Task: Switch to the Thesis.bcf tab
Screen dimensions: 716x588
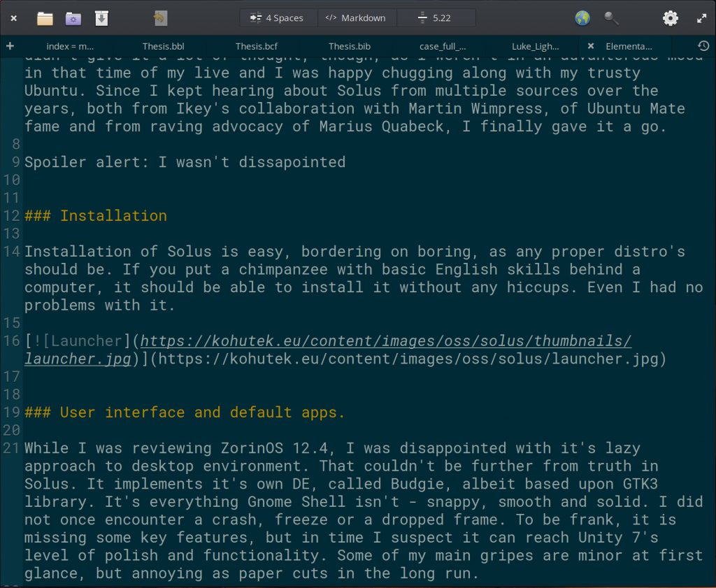Action: pos(256,46)
